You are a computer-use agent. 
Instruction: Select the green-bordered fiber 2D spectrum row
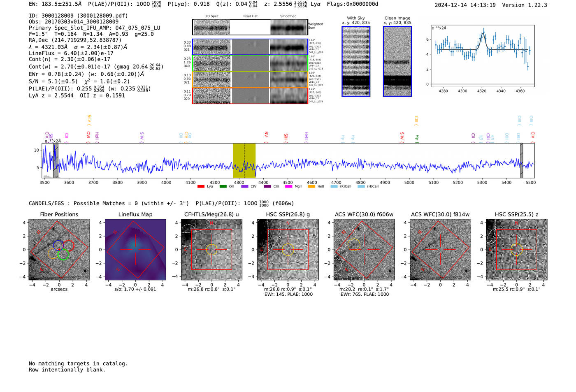coord(250,63)
